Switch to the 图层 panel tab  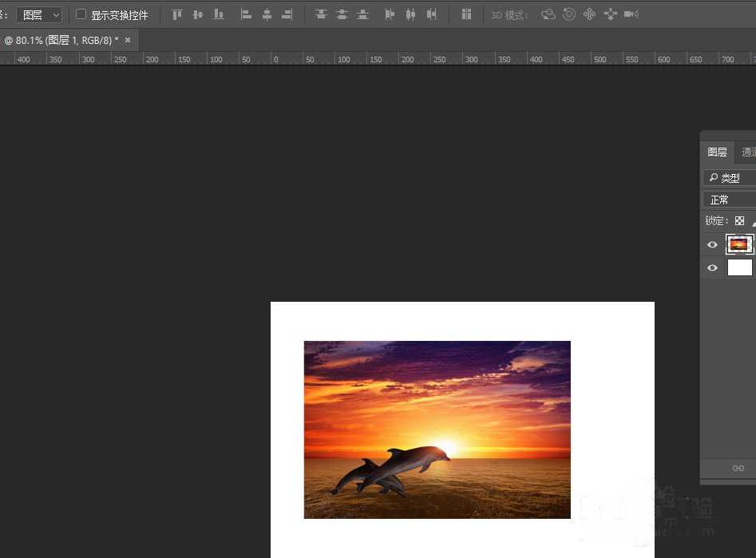pyautogui.click(x=717, y=152)
